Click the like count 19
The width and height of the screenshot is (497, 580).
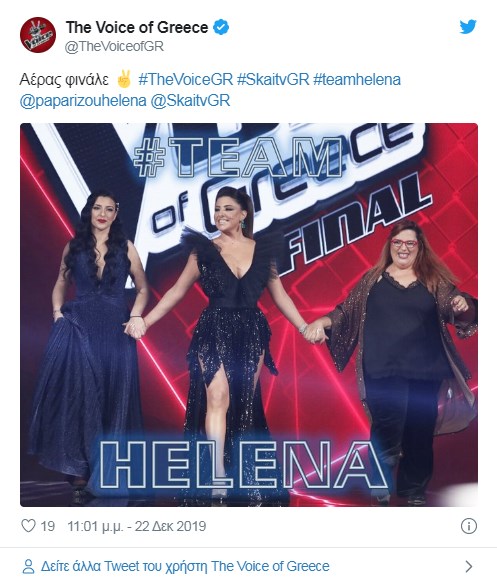[x=48, y=526]
